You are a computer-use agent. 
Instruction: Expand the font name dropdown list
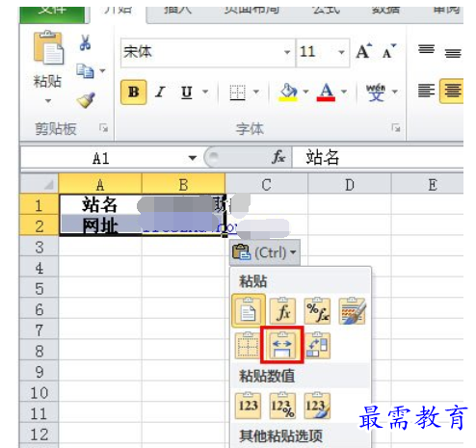pyautogui.click(x=287, y=52)
